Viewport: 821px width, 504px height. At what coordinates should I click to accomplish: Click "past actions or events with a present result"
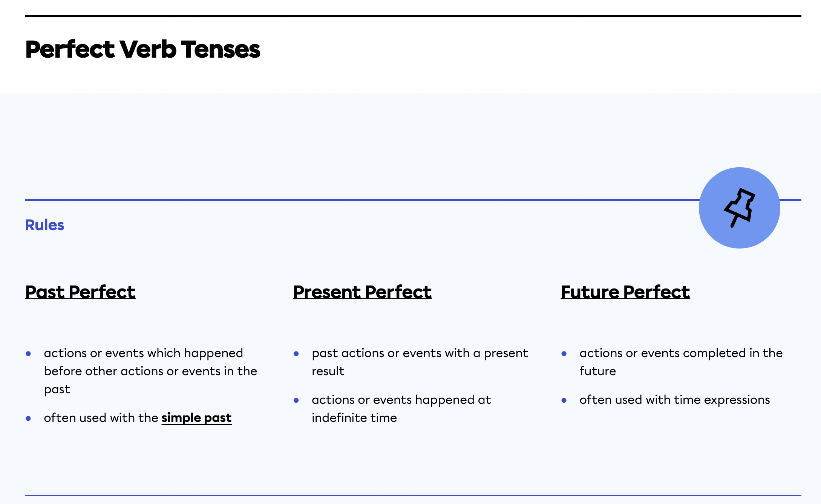coord(420,353)
